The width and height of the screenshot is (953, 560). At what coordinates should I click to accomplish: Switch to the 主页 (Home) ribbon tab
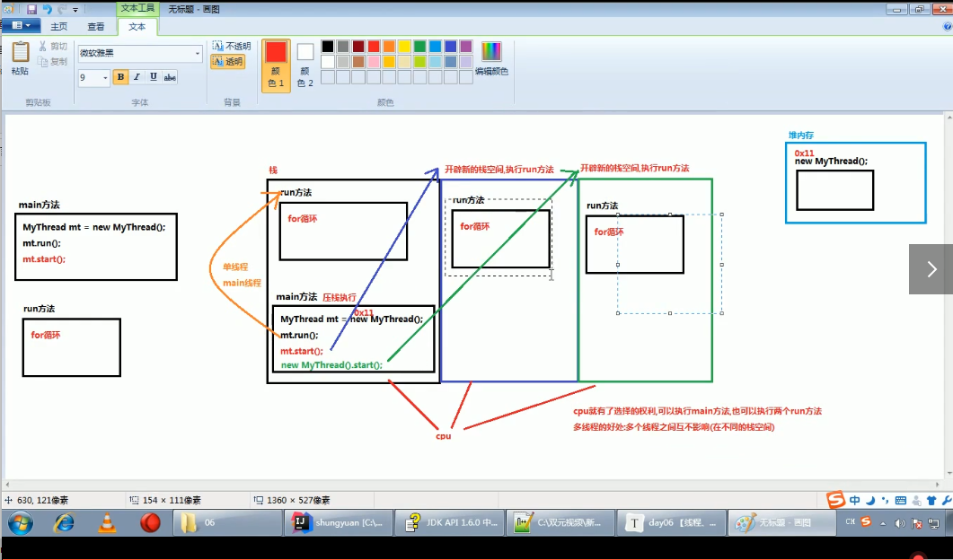[59, 27]
